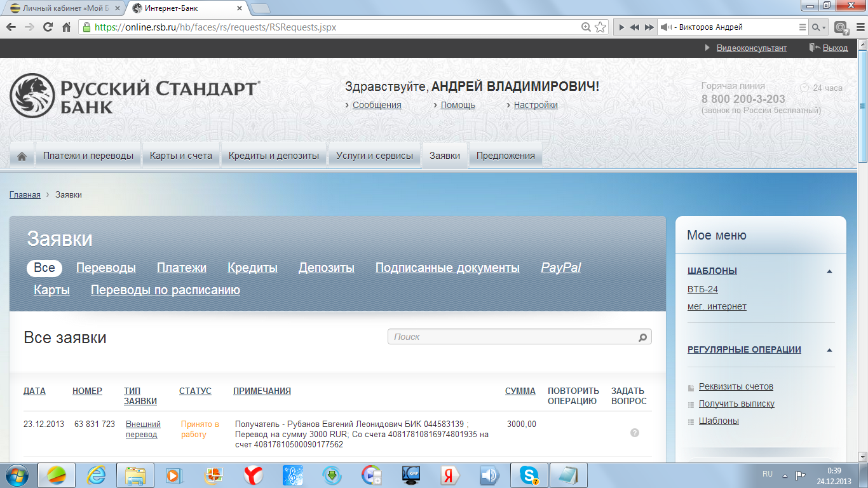Open the ВТБ-24 template

(703, 289)
